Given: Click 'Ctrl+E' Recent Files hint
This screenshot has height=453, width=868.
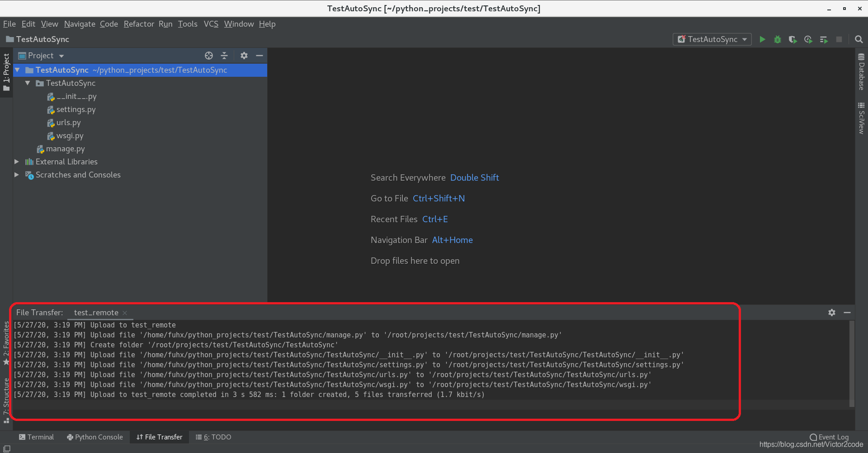Looking at the screenshot, I should tap(435, 219).
